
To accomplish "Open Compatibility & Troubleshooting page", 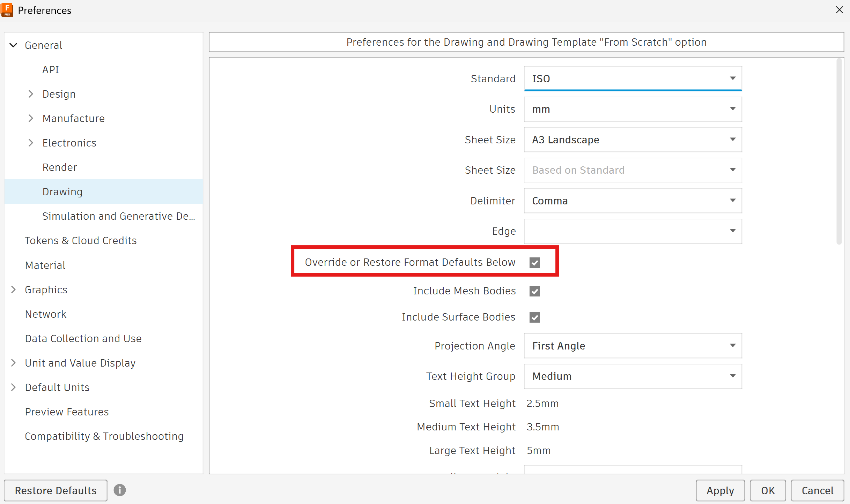I will point(103,436).
